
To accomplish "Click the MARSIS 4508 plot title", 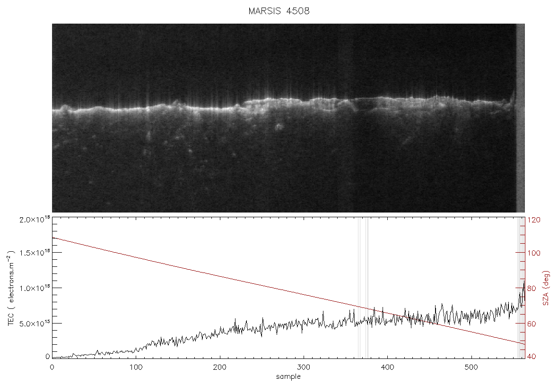I will pyautogui.click(x=279, y=11).
